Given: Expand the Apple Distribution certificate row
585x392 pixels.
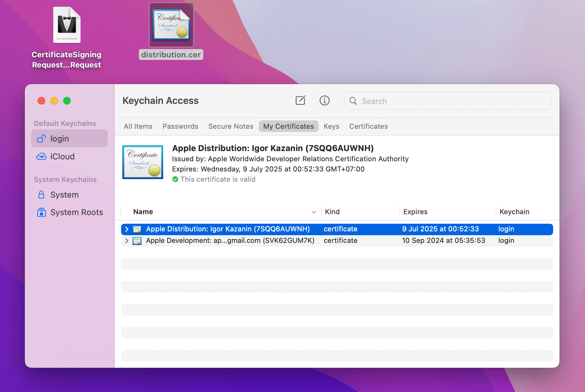Looking at the screenshot, I should [126, 229].
